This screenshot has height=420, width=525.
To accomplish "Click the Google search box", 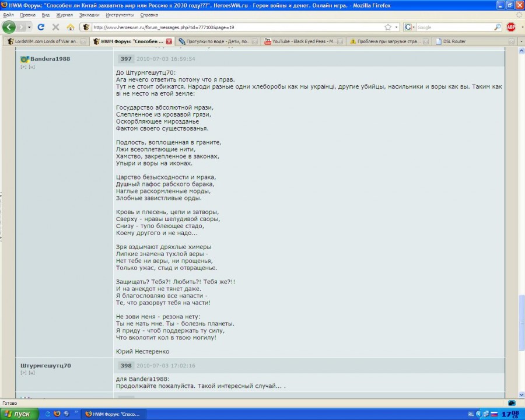I will (454, 27).
